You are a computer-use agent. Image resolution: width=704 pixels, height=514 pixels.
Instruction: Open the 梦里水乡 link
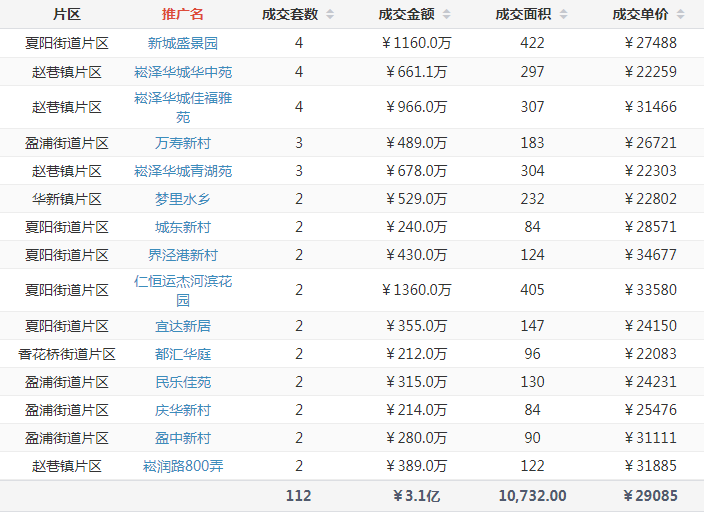[x=183, y=199]
